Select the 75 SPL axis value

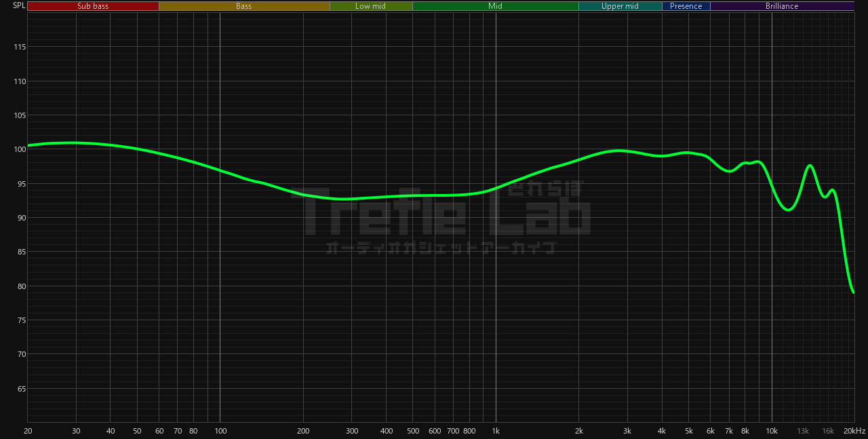click(21, 320)
